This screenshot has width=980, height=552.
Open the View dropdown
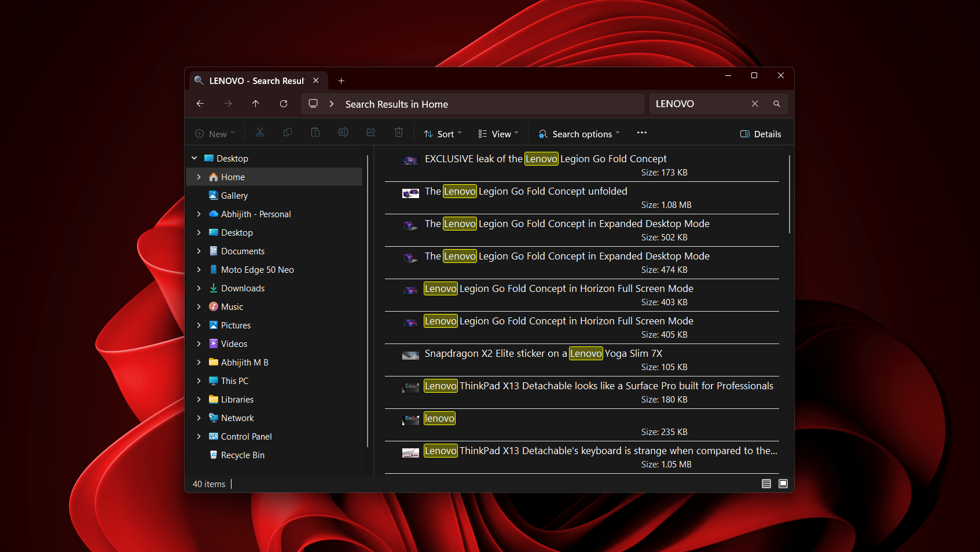click(x=497, y=133)
